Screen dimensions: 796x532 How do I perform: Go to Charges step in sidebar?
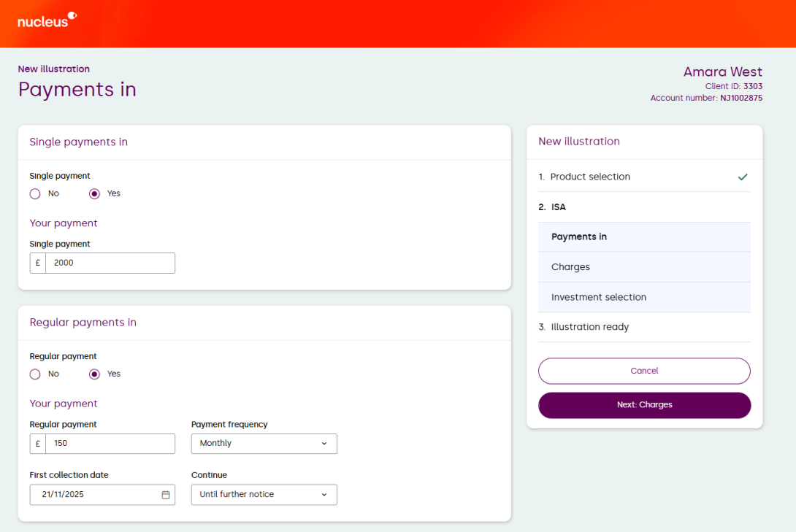click(570, 267)
